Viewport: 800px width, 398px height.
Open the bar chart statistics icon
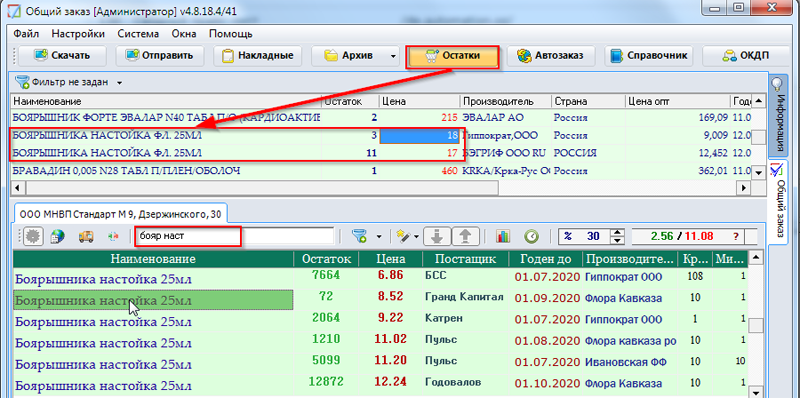coord(503,236)
